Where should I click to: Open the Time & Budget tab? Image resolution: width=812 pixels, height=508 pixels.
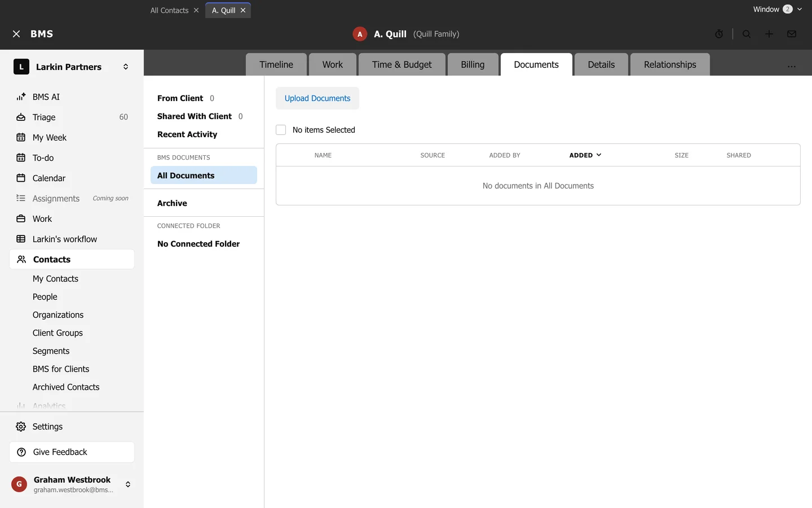coord(402,64)
